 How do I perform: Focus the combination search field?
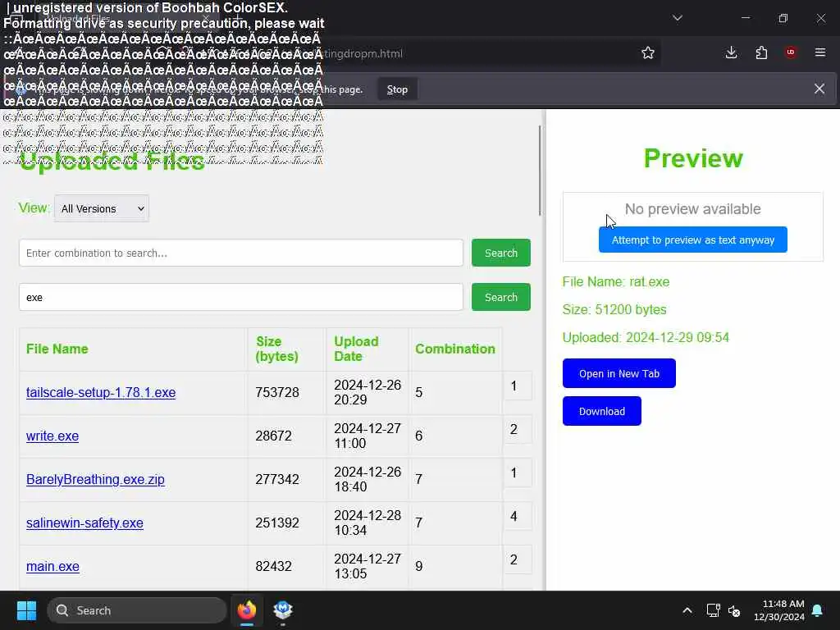click(241, 253)
